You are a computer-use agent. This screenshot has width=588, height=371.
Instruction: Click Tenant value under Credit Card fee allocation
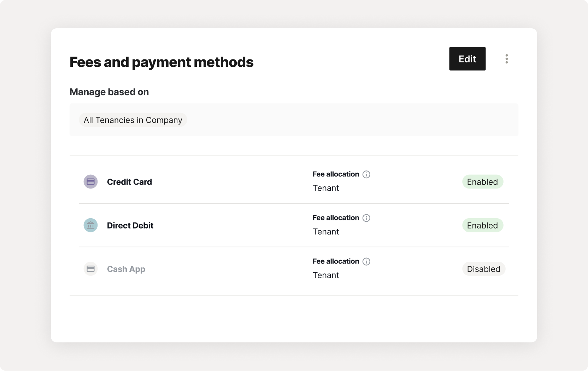point(326,188)
